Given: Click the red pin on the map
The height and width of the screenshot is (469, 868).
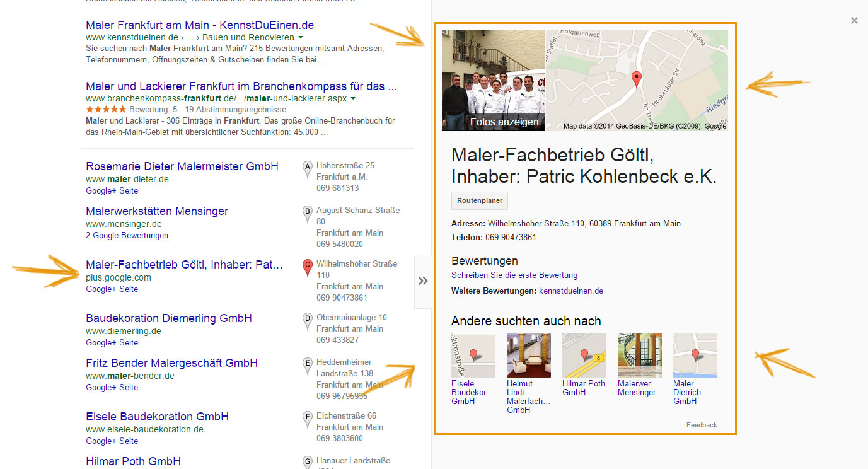Looking at the screenshot, I should point(637,79).
